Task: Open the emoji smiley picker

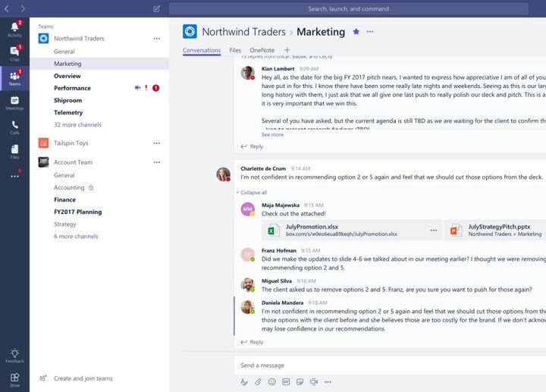Action: click(272, 382)
